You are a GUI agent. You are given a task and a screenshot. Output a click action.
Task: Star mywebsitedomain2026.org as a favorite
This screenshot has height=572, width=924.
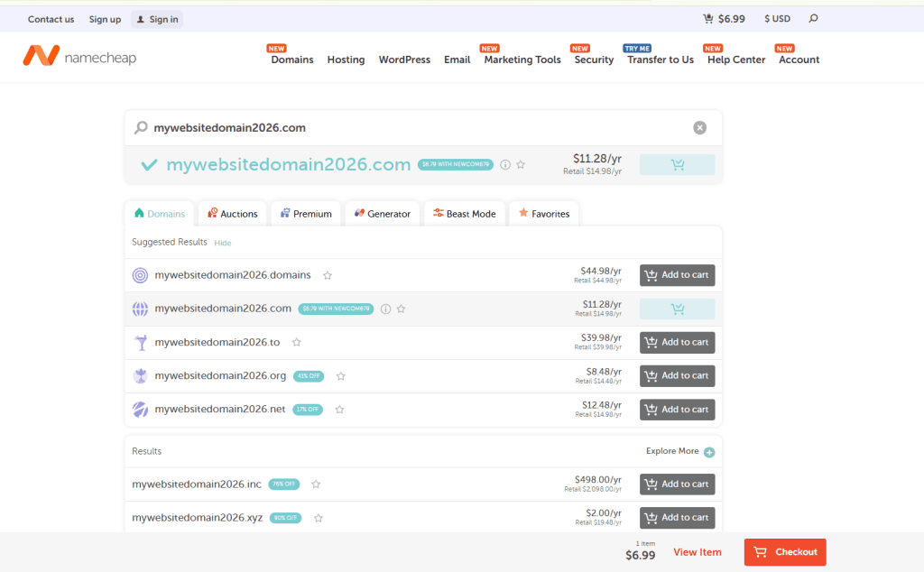coord(340,376)
